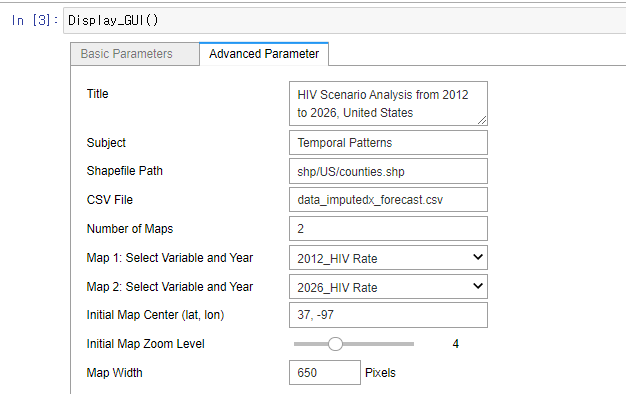Click the Display_GUI() code cell

(345, 20)
